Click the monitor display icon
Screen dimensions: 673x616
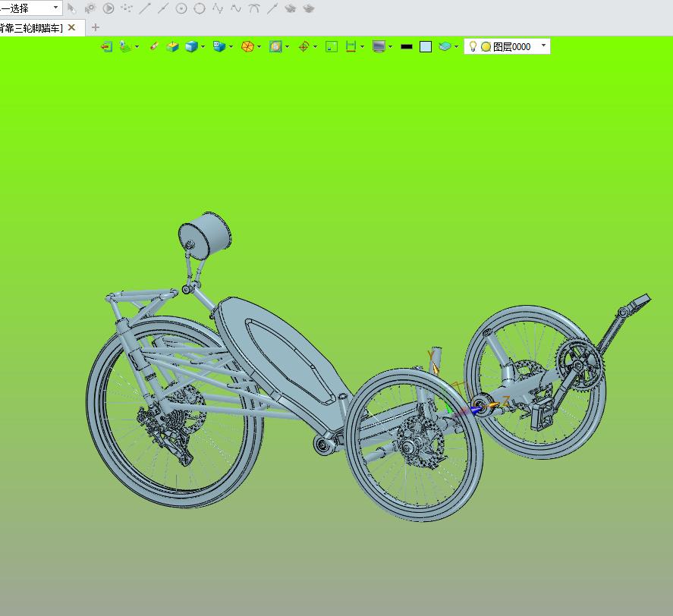379,46
